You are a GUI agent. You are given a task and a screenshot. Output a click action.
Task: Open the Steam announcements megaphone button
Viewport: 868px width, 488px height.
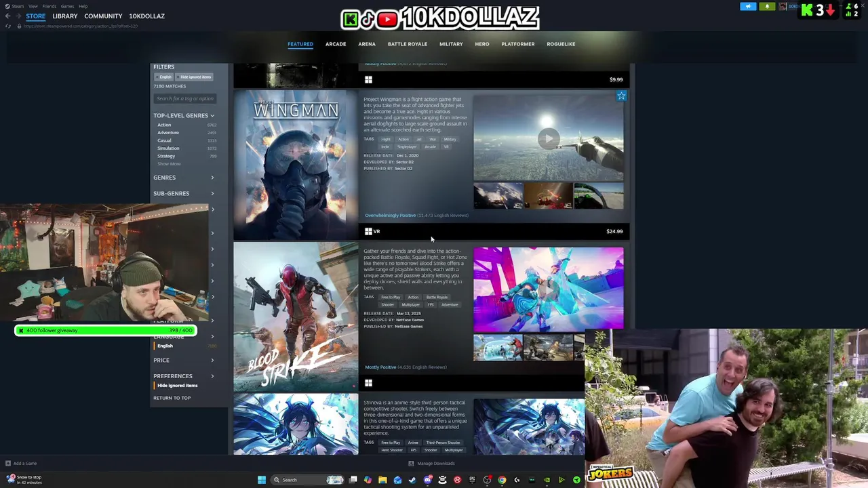pyautogui.click(x=748, y=7)
